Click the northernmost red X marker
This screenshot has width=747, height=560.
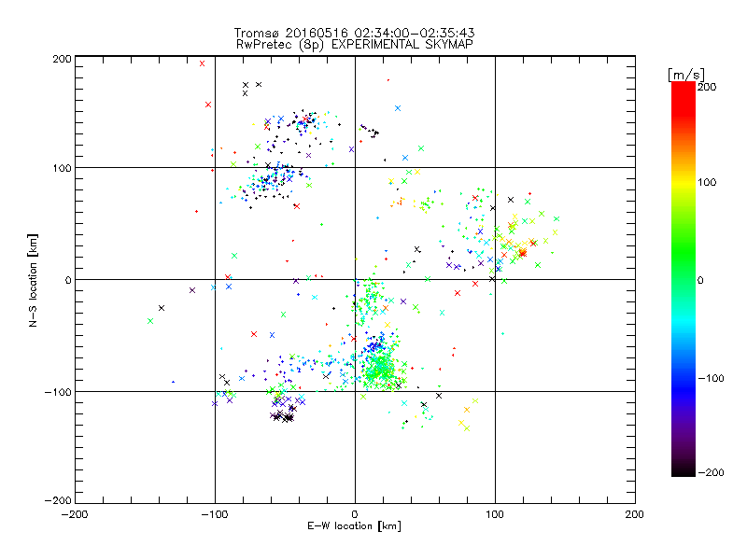point(202,63)
